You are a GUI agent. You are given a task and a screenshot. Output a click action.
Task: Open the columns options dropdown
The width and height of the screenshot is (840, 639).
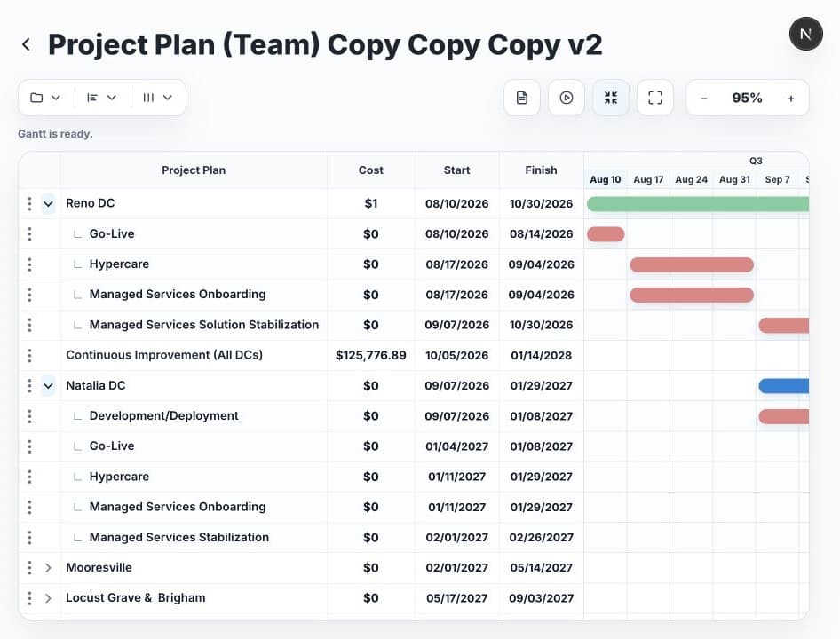click(x=157, y=98)
